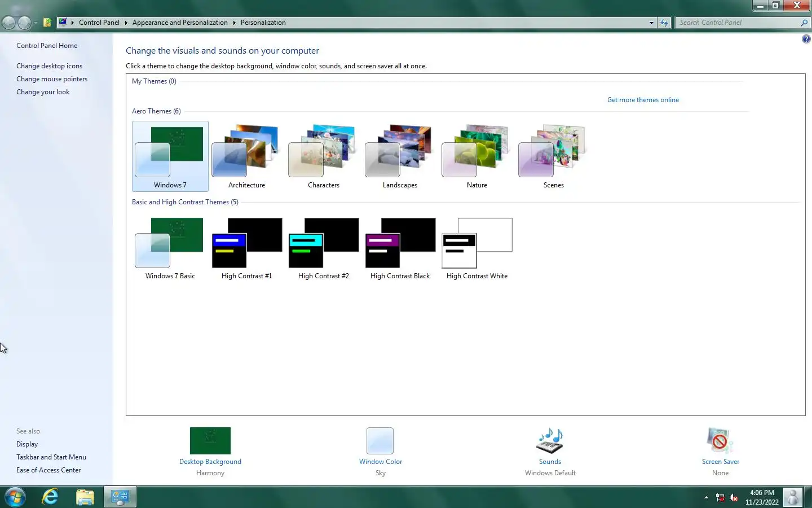812x508 pixels.
Task: Apply the Characters theme
Action: 323,156
